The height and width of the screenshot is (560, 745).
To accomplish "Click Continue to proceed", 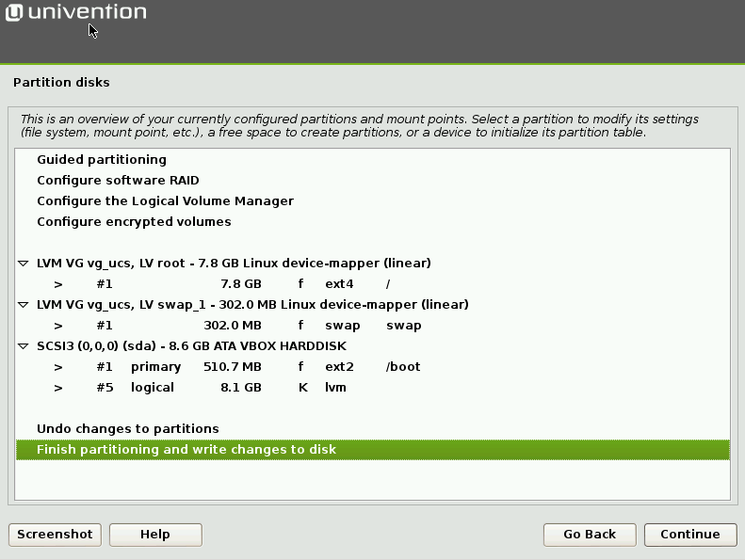I will (x=690, y=535).
